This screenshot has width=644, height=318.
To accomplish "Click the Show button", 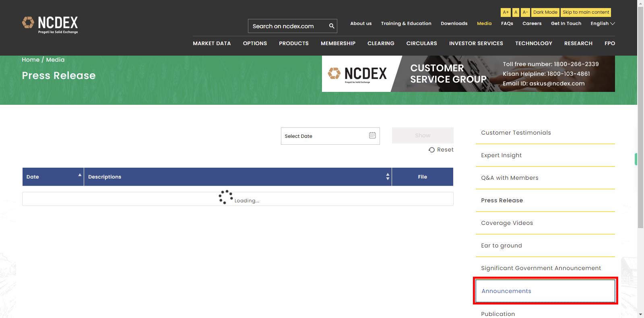I will (x=423, y=135).
